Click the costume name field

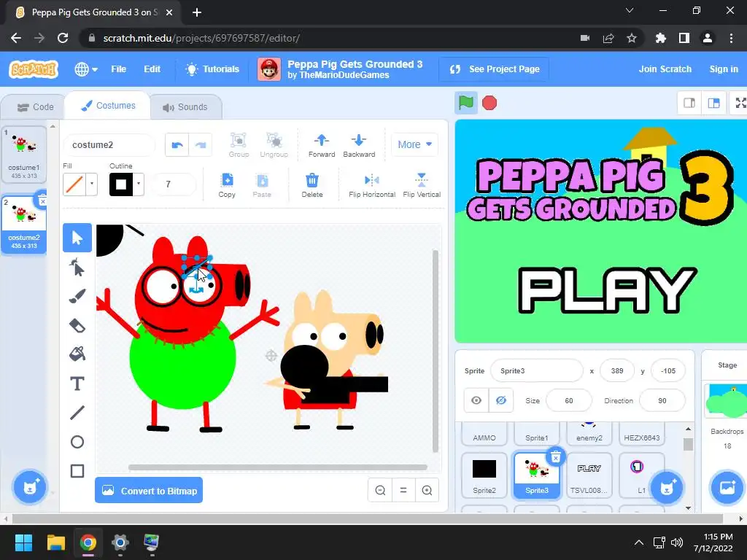tap(109, 145)
